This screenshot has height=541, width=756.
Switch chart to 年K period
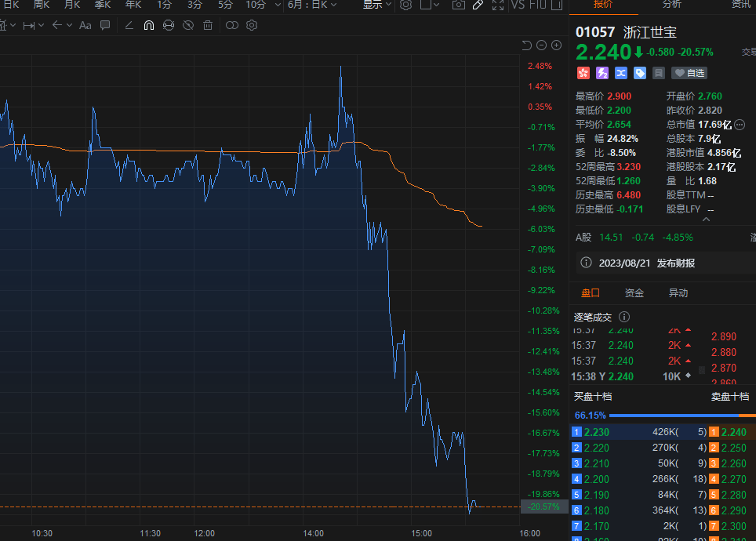[x=133, y=5]
